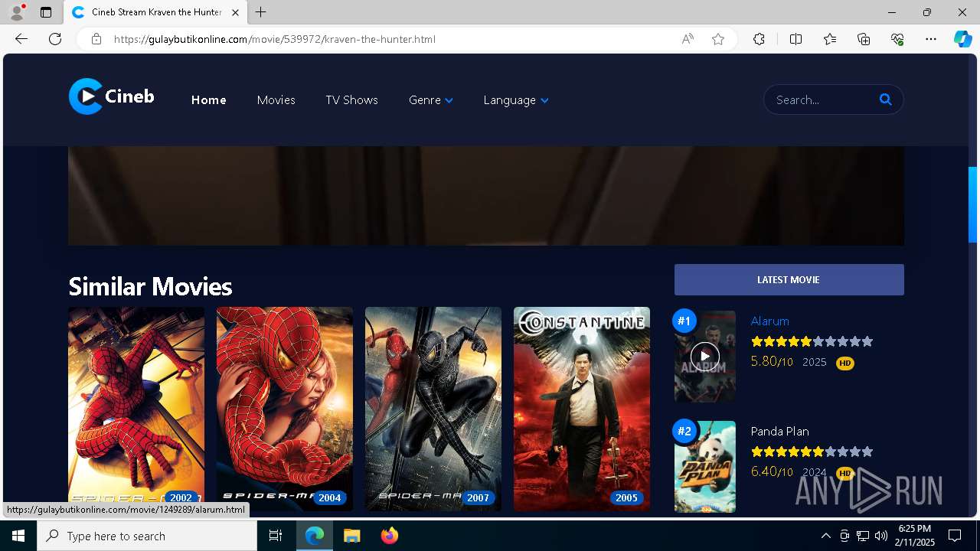The height and width of the screenshot is (551, 980).
Task: Expand the Language dropdown
Action: click(x=516, y=99)
